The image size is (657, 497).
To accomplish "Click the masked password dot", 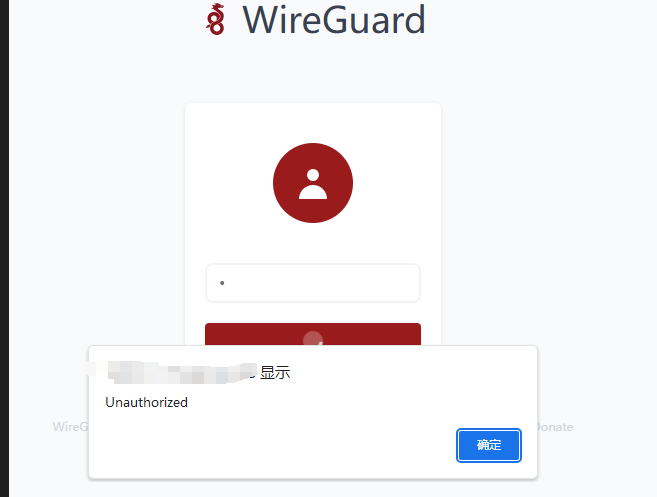I will click(x=222, y=283).
